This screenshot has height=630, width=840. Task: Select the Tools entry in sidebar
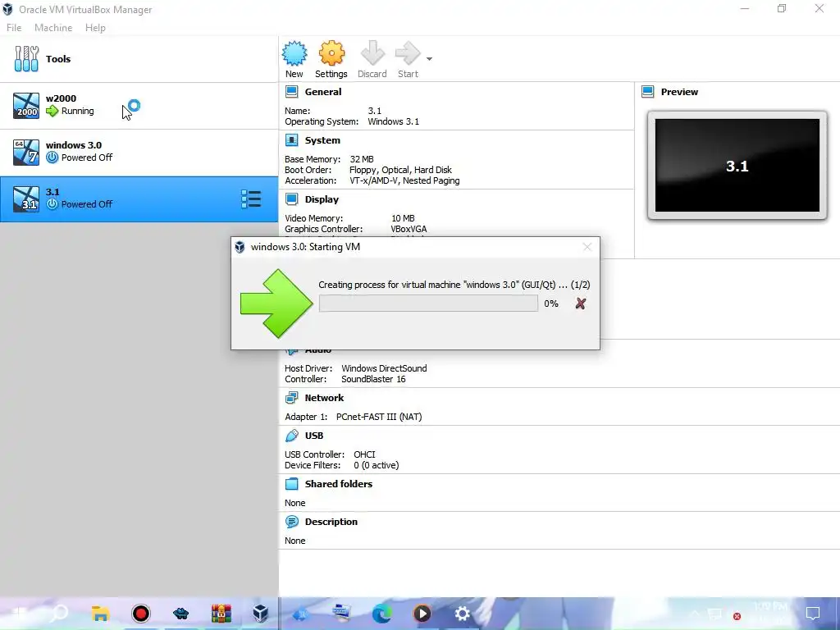coord(139,59)
